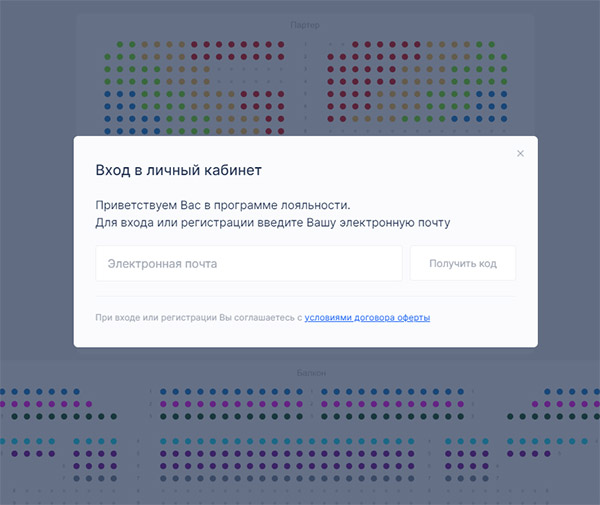Image resolution: width=600 pixels, height=505 pixels.
Task: Pick leftmost blue seat in fifth row of left Партер block
Action: pos(108,94)
